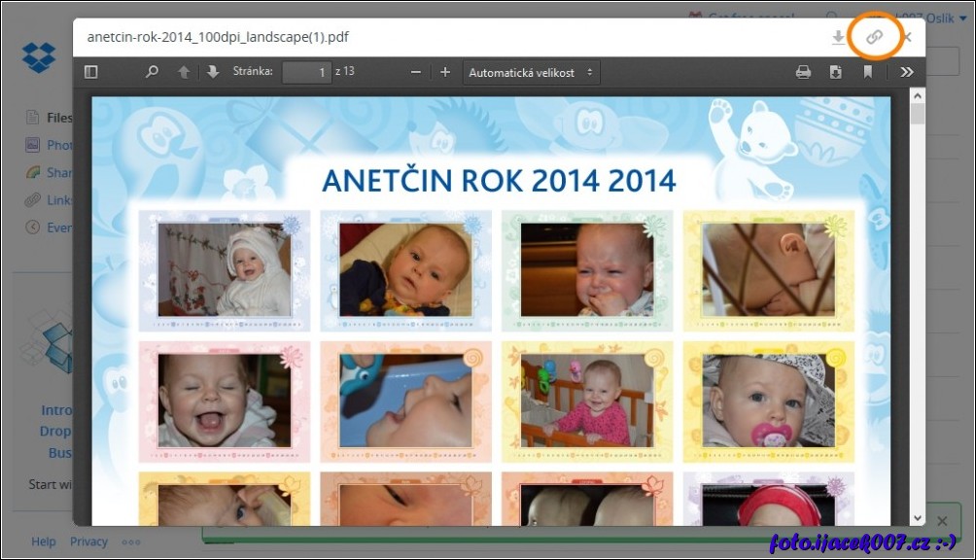Close the PDF preview dialog

pos(907,37)
